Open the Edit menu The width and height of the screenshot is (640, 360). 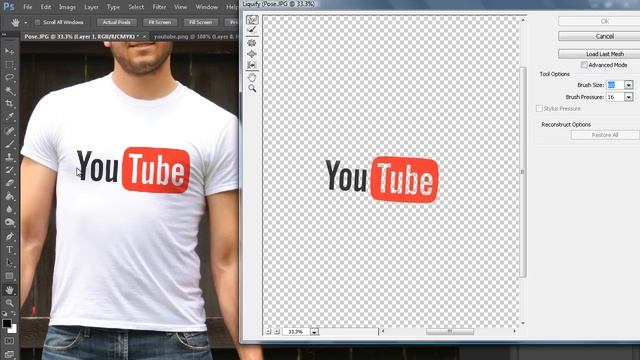46,7
